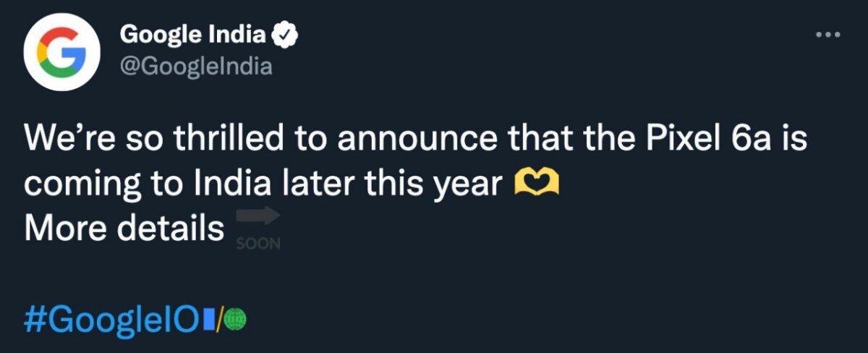Open the @GoogleIndia handle link

point(195,67)
